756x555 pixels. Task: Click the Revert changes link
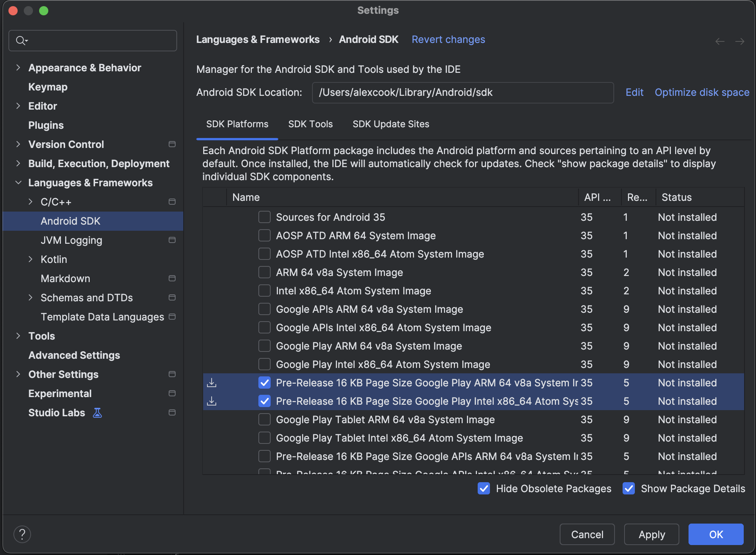(x=448, y=39)
